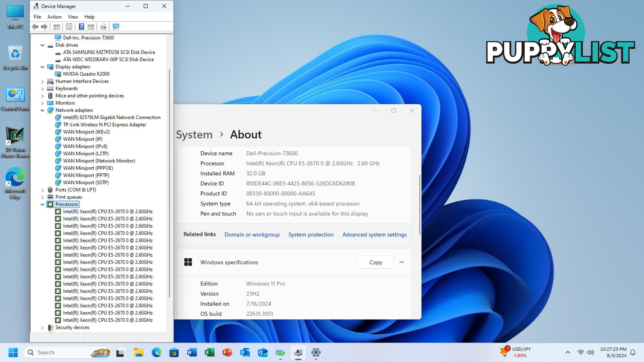Click the Device ID value text
The width and height of the screenshot is (644, 362).
pyautogui.click(x=300, y=183)
